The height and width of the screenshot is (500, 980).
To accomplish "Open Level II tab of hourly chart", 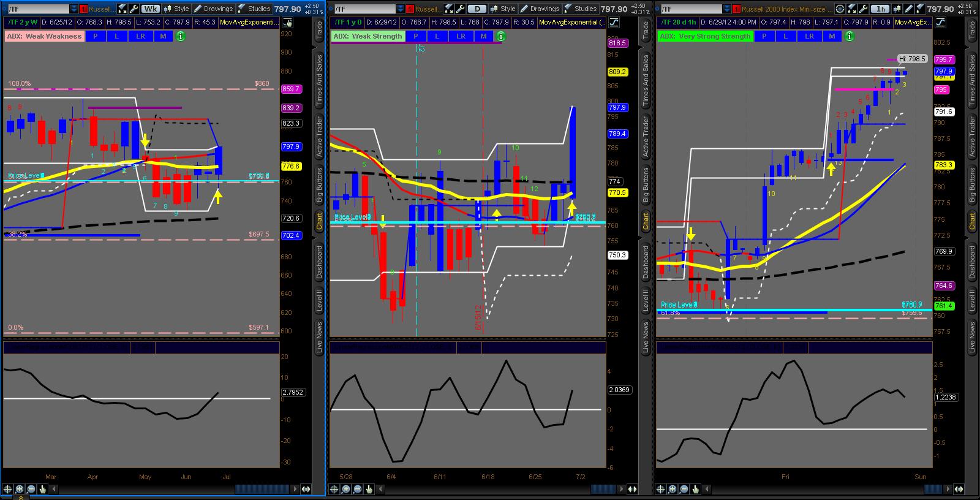I will click(x=972, y=301).
